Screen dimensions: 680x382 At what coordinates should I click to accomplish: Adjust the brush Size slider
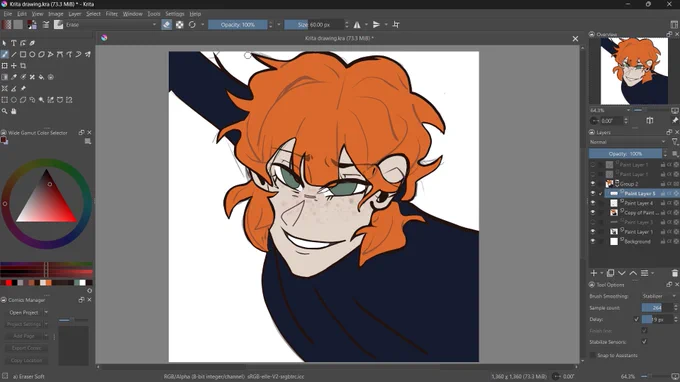[x=314, y=25]
